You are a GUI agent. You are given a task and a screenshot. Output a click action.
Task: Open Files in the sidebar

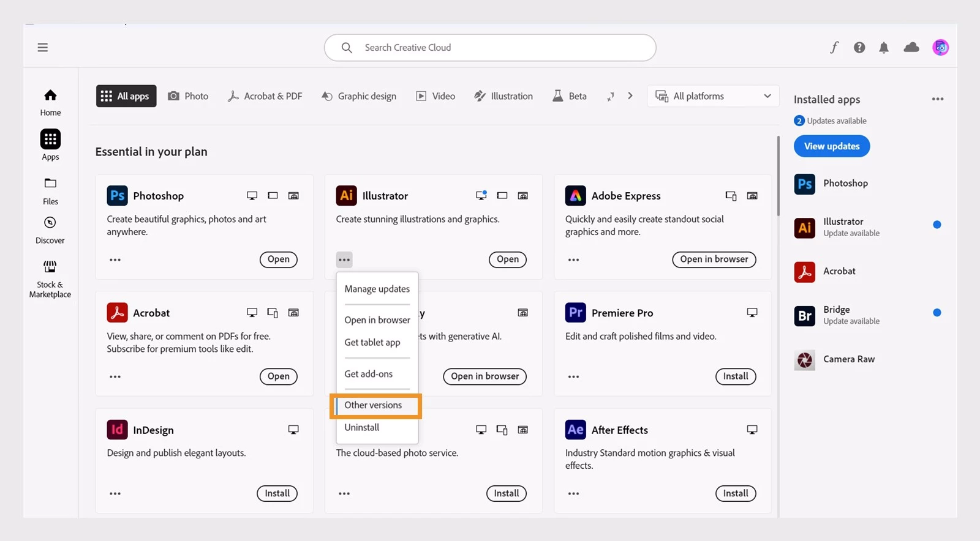[50, 191]
